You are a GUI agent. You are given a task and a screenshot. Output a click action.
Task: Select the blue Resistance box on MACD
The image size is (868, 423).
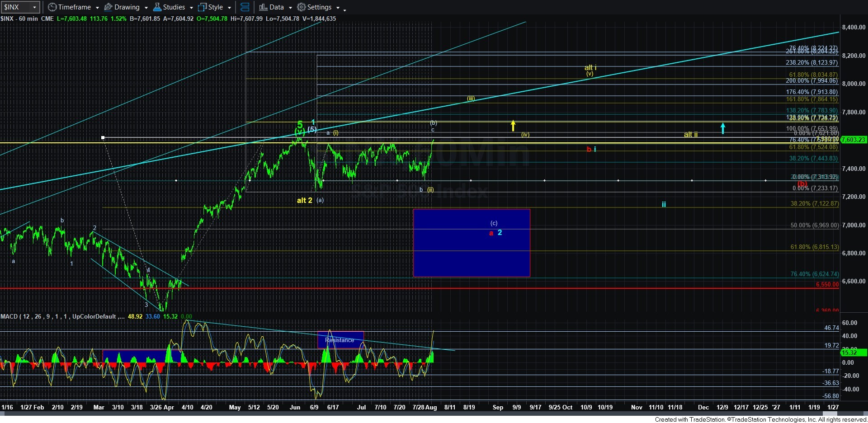(x=340, y=340)
